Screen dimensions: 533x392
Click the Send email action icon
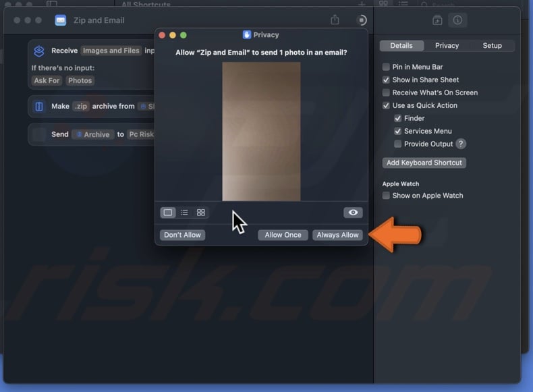[39, 134]
